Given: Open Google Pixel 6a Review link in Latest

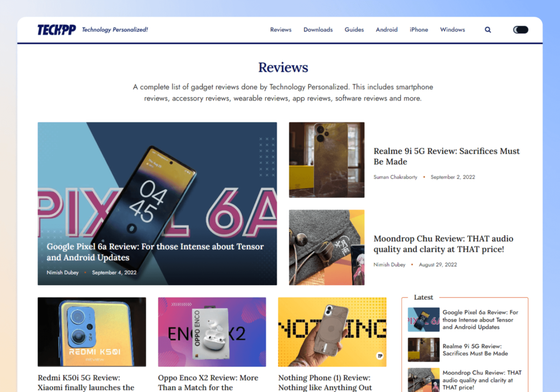Looking at the screenshot, I should click(x=480, y=319).
